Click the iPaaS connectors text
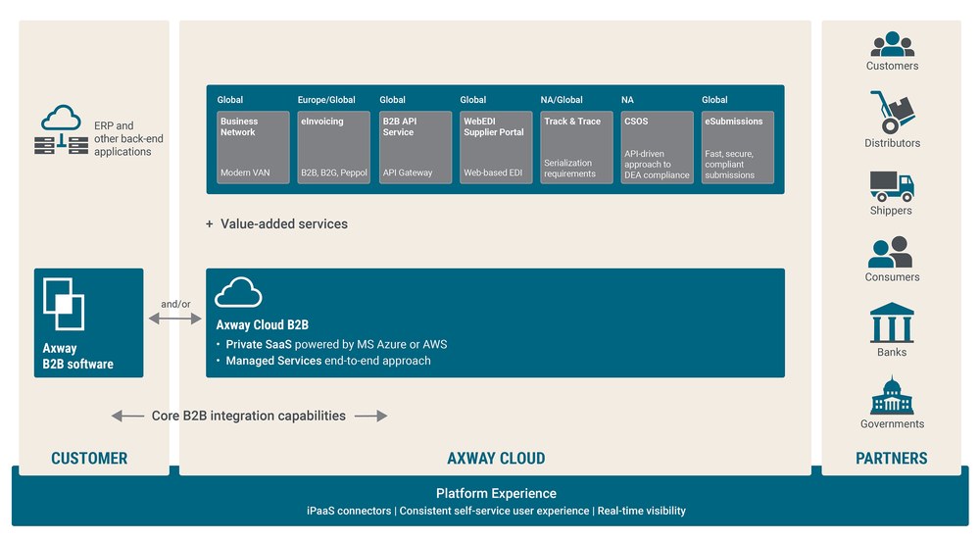 (x=349, y=511)
